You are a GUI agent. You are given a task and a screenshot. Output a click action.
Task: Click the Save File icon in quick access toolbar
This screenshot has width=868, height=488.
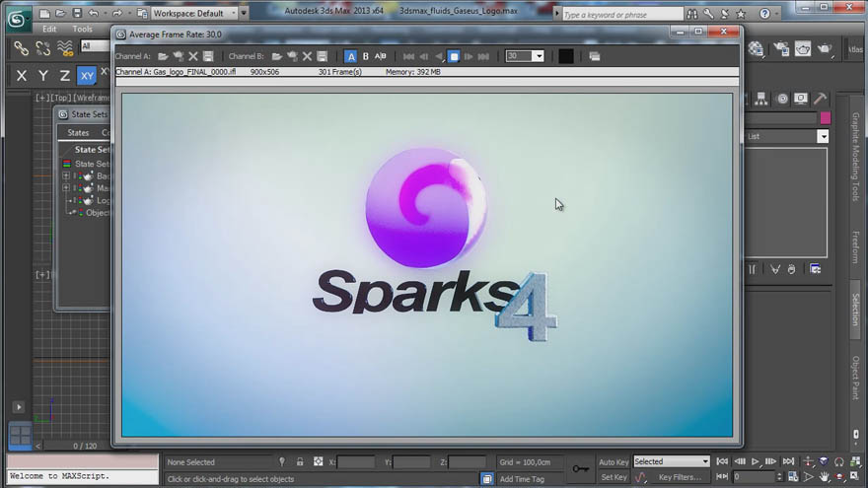pyautogui.click(x=78, y=13)
